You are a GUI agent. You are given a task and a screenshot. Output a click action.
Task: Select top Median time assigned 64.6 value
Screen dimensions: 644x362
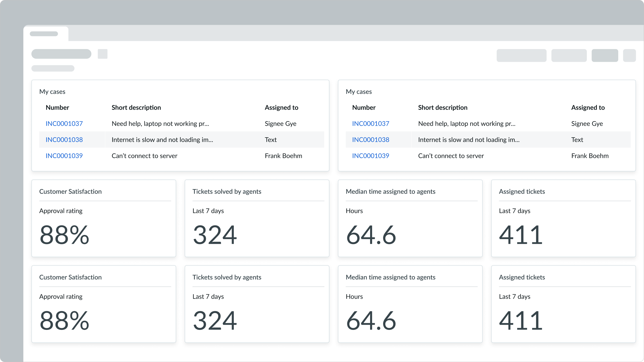click(371, 234)
